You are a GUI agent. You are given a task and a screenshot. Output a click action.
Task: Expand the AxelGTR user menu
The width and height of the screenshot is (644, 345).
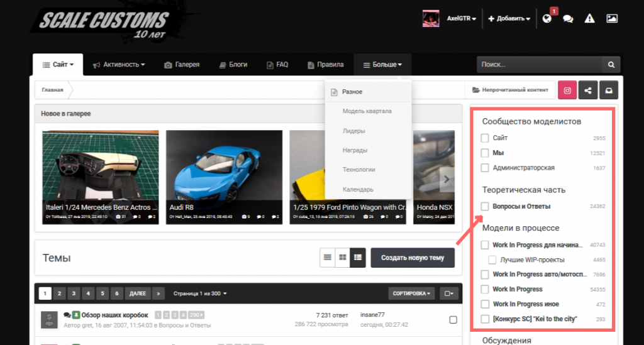tap(460, 19)
